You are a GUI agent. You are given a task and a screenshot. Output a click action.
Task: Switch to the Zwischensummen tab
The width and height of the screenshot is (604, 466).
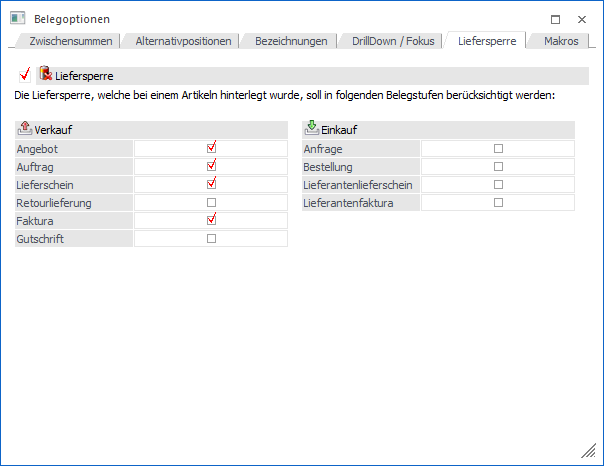click(70, 41)
